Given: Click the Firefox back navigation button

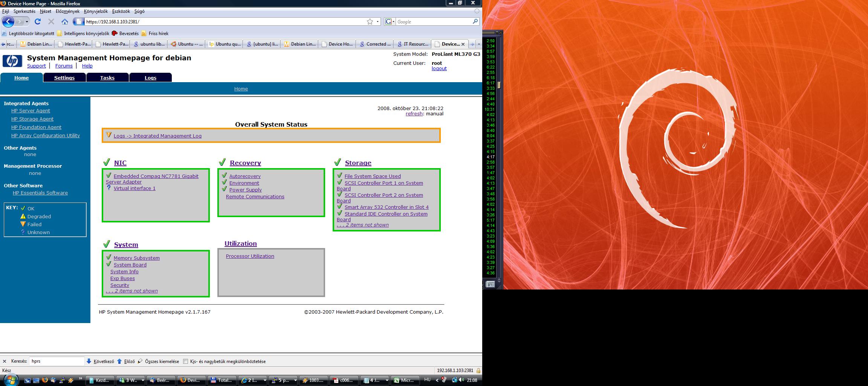Looking at the screenshot, I should pos(8,21).
